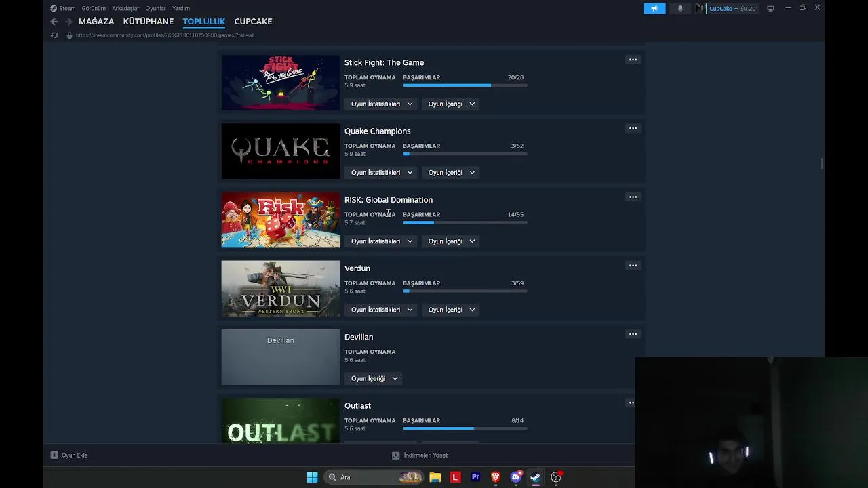
Task: Open the Oyunlar menu
Action: [x=155, y=8]
